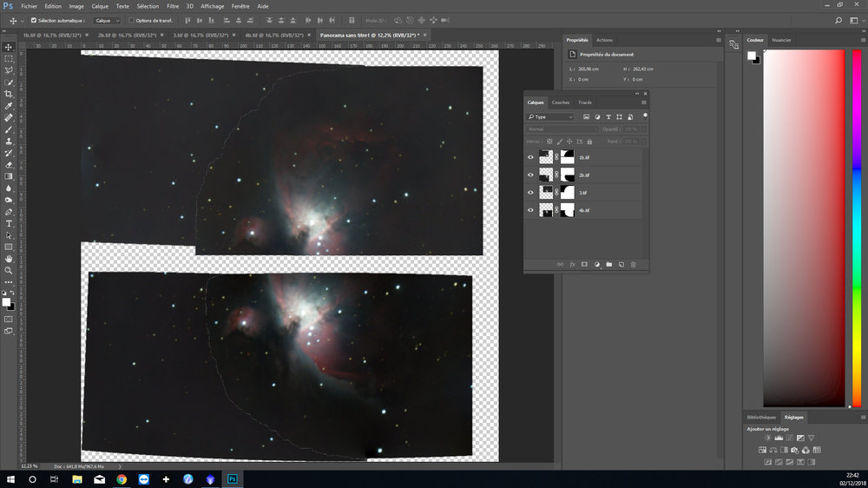The width and height of the screenshot is (868, 488).
Task: Open the Fichier menu
Action: click(x=30, y=6)
